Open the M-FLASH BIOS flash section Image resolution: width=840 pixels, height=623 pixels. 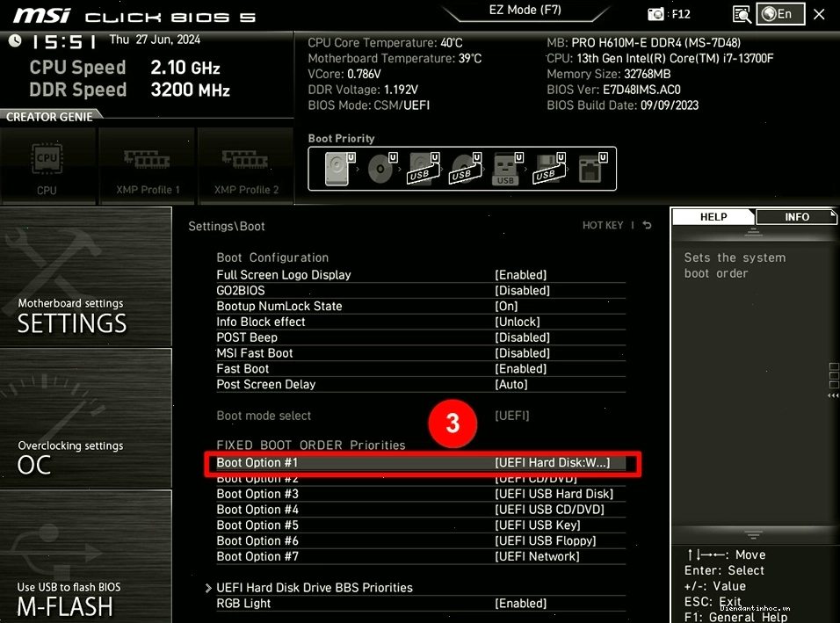[86, 557]
